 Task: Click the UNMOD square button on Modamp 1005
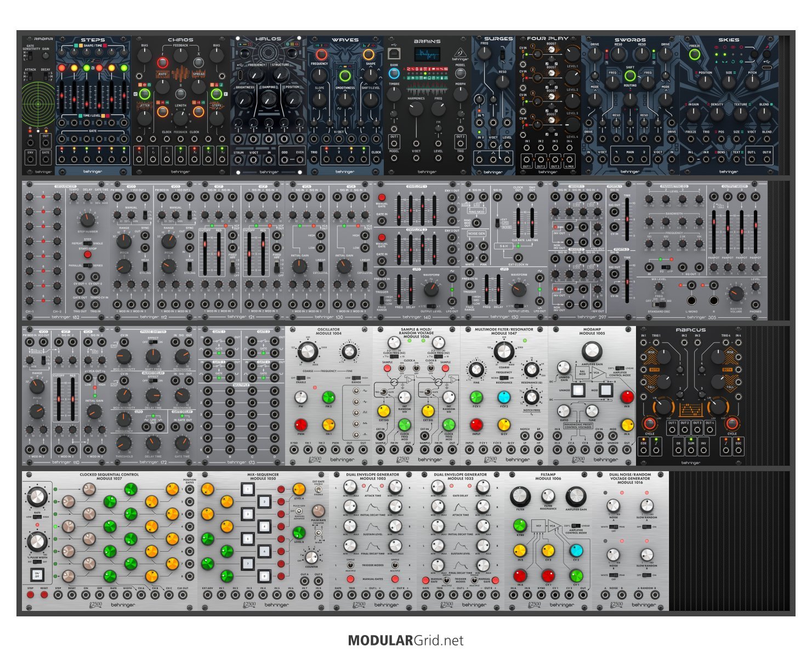(x=577, y=391)
